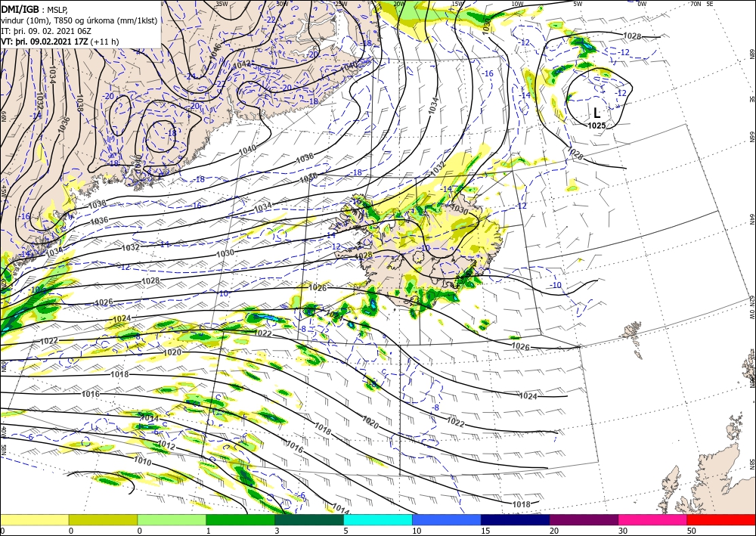This screenshot has width=756, height=536.
Task: Click the pink legend swatch above 30
Action: 652,519
